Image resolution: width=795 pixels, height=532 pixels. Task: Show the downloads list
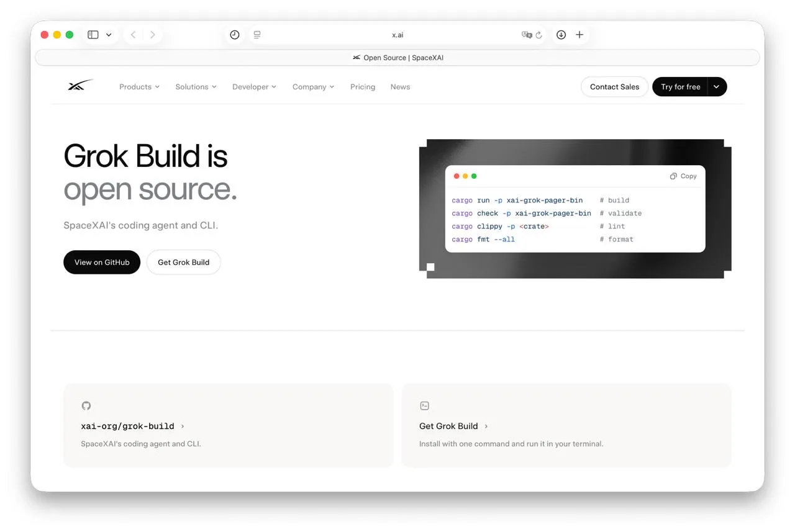click(561, 35)
